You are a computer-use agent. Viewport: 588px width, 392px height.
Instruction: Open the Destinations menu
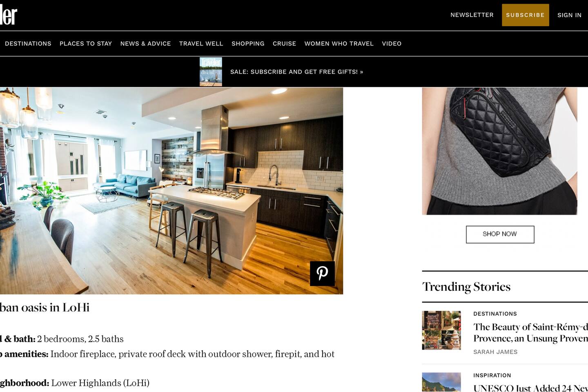[28, 44]
